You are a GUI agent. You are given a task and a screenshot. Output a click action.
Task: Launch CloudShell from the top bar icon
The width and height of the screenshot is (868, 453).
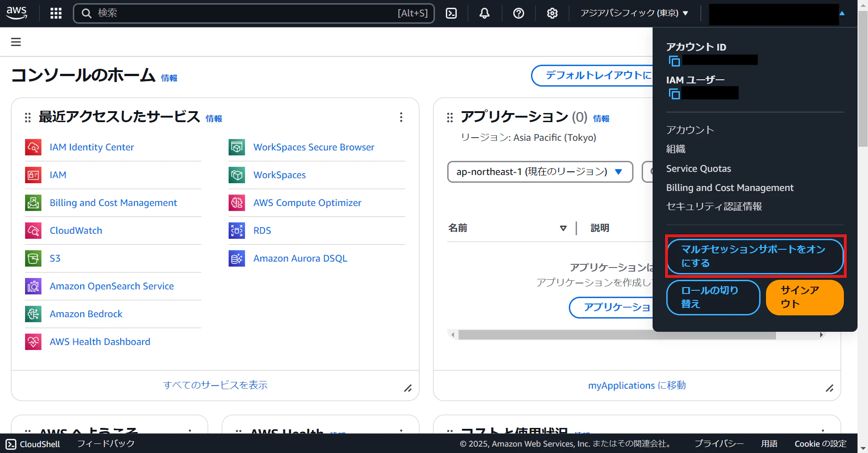[x=451, y=13]
